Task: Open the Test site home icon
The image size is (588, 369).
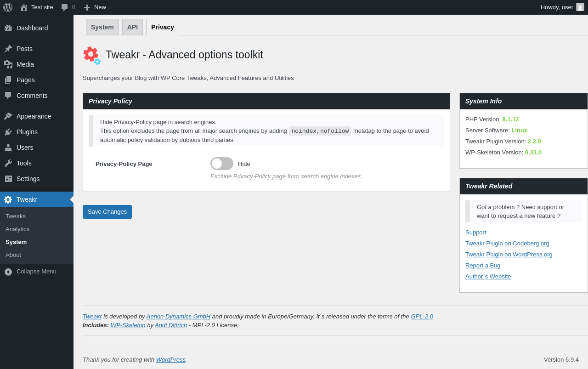Action: click(24, 7)
